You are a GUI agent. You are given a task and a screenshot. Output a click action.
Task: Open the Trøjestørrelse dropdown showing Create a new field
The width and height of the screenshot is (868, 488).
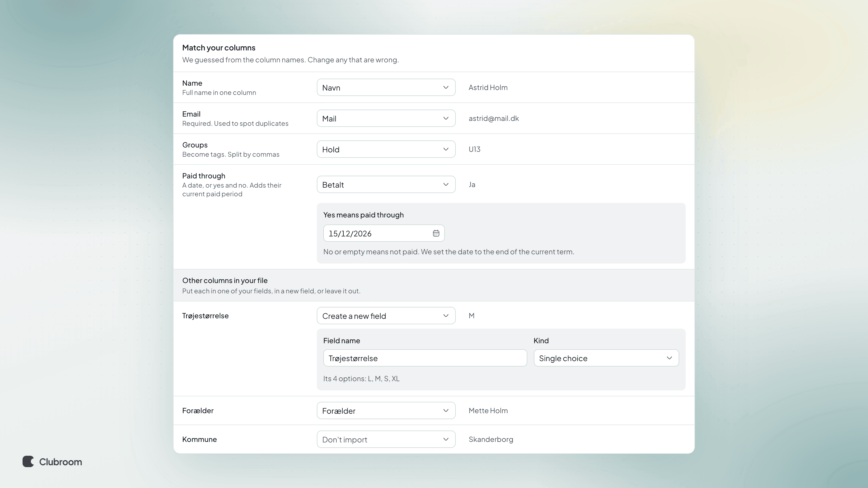[386, 316]
